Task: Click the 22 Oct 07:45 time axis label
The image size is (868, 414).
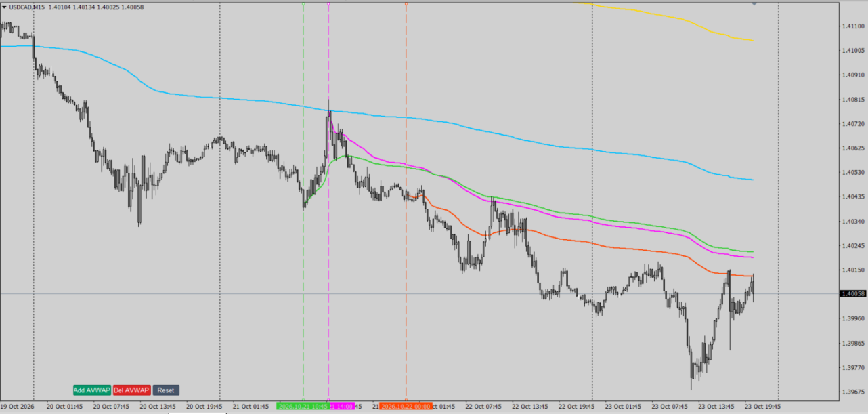Action: pyautogui.click(x=483, y=407)
